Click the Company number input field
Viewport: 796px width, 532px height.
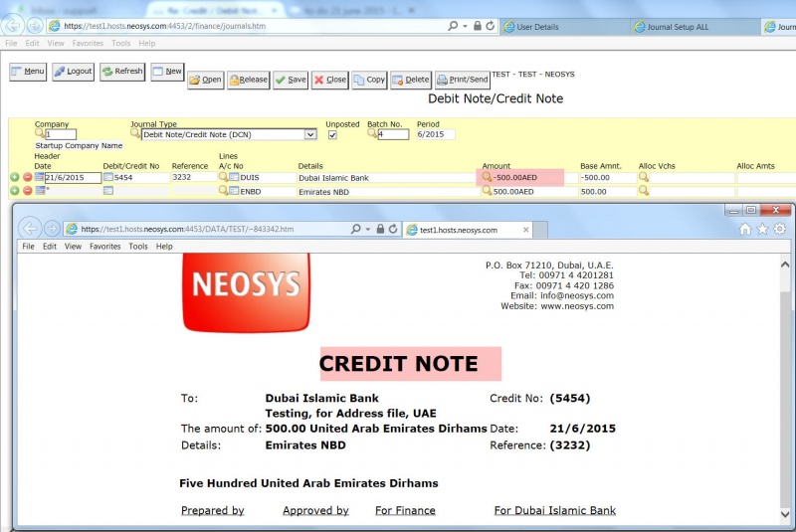[61, 134]
